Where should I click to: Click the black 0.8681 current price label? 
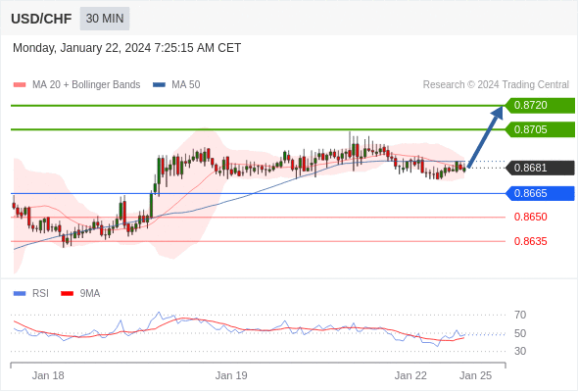pos(540,168)
